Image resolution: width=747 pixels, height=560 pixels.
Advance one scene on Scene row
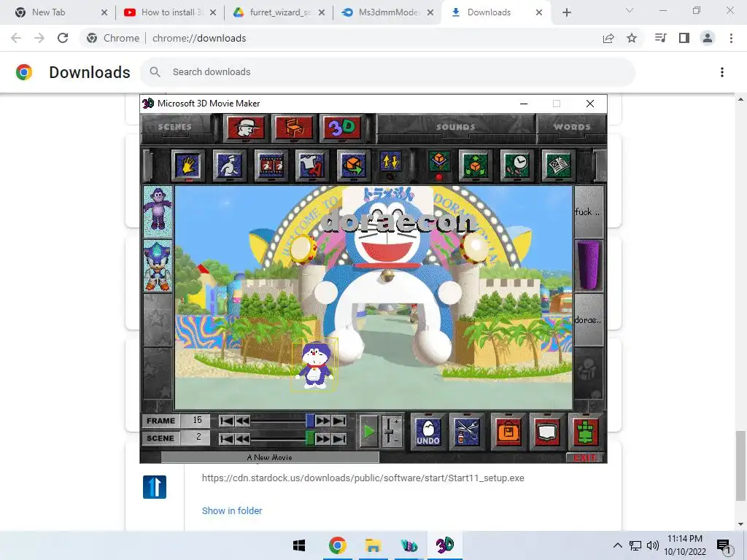323,438
